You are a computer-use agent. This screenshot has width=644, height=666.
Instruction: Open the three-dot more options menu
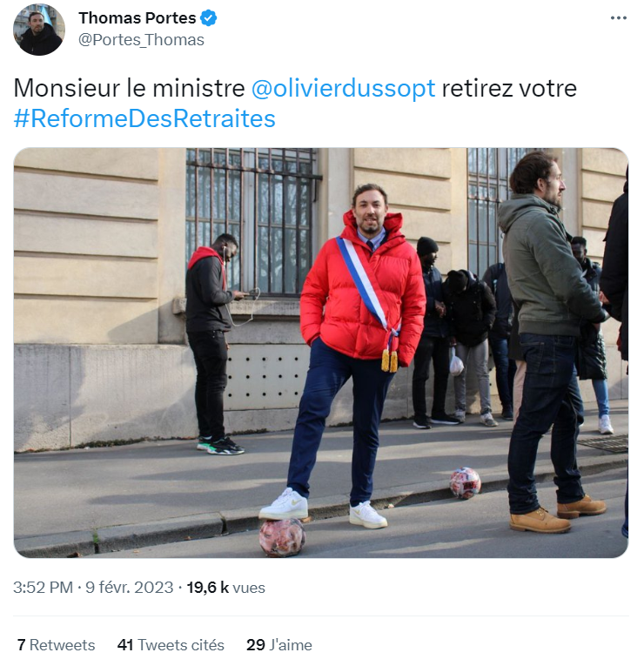click(618, 17)
